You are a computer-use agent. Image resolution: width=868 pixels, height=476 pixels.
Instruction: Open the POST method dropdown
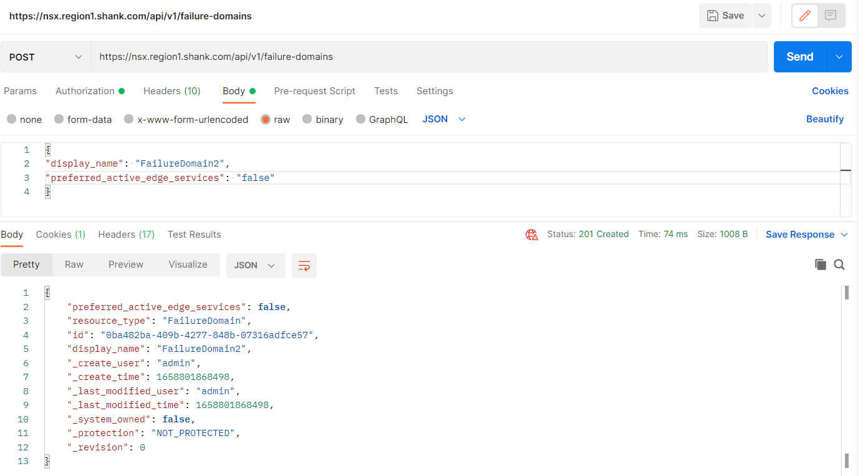(x=46, y=57)
